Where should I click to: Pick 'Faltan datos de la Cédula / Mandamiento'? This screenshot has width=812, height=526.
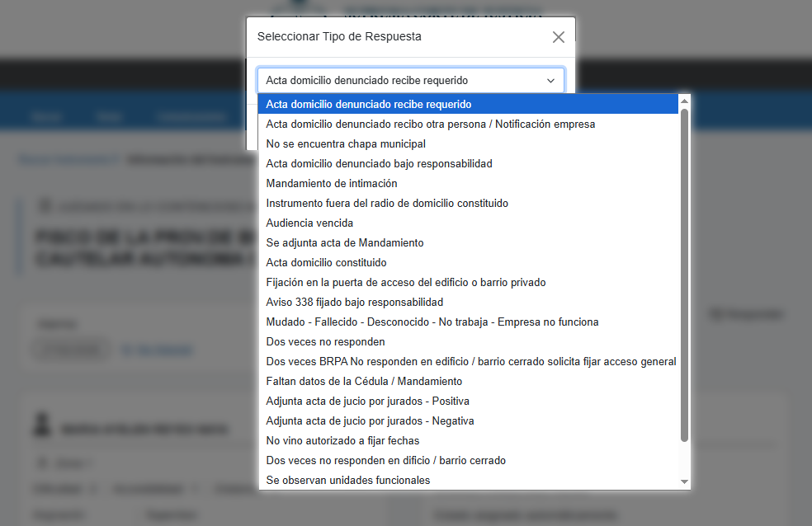(x=364, y=382)
